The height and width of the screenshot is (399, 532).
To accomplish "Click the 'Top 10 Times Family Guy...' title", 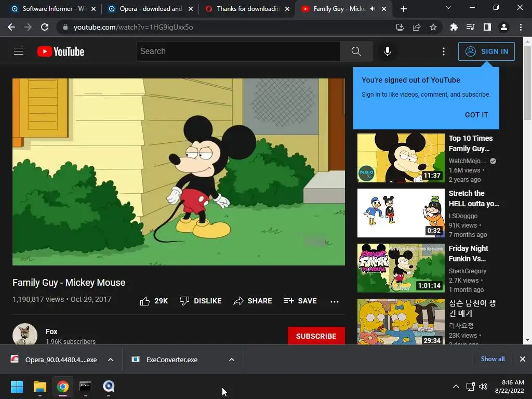I will [x=470, y=143].
